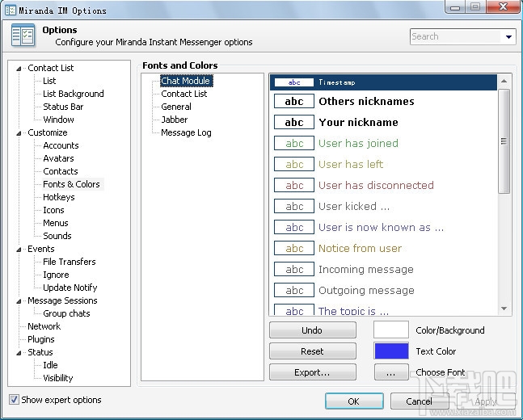
Task: Select Jabber font group
Action: click(174, 120)
